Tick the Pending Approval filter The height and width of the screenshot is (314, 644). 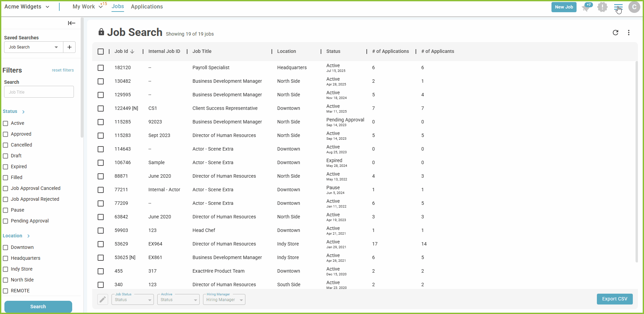[x=5, y=221]
